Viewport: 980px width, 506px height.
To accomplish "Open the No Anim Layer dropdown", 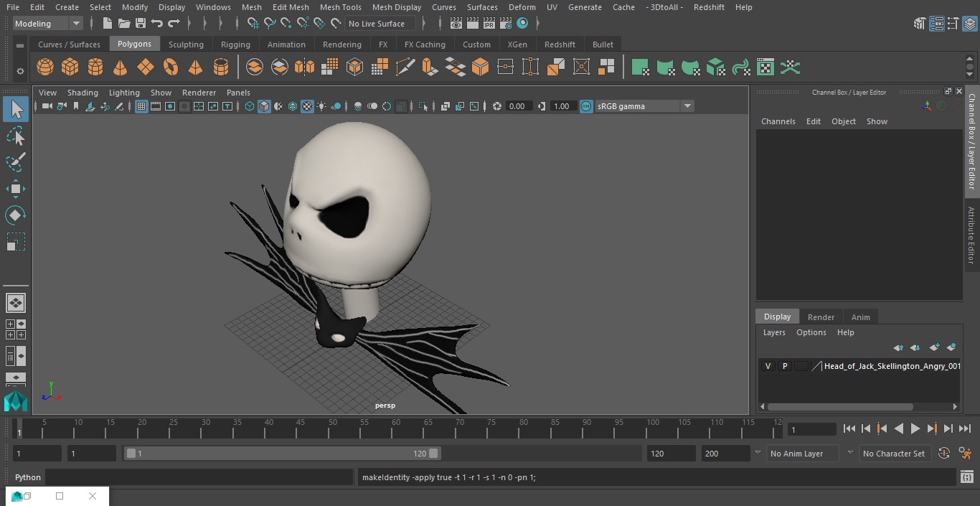I will click(x=802, y=454).
